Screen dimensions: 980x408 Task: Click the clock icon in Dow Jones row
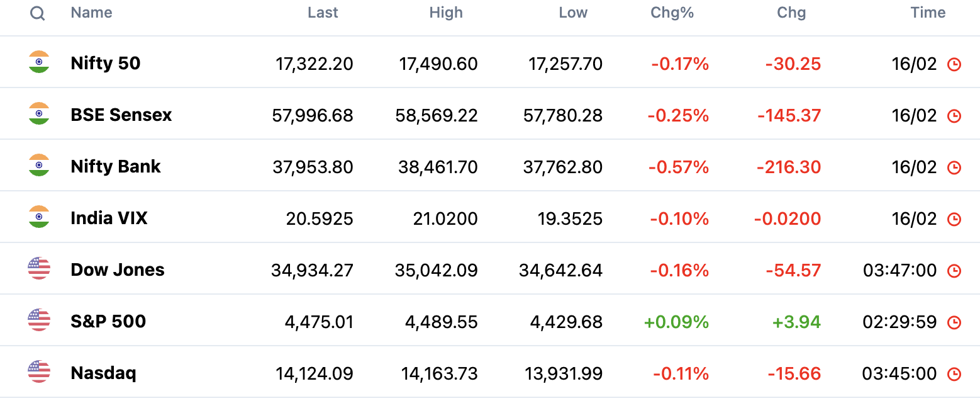click(954, 271)
